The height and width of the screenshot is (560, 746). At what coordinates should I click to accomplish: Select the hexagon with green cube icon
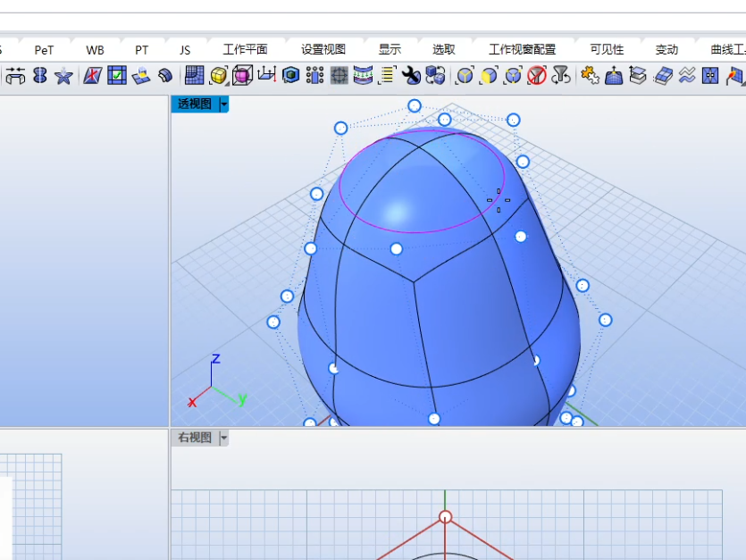pyautogui.click(x=290, y=76)
